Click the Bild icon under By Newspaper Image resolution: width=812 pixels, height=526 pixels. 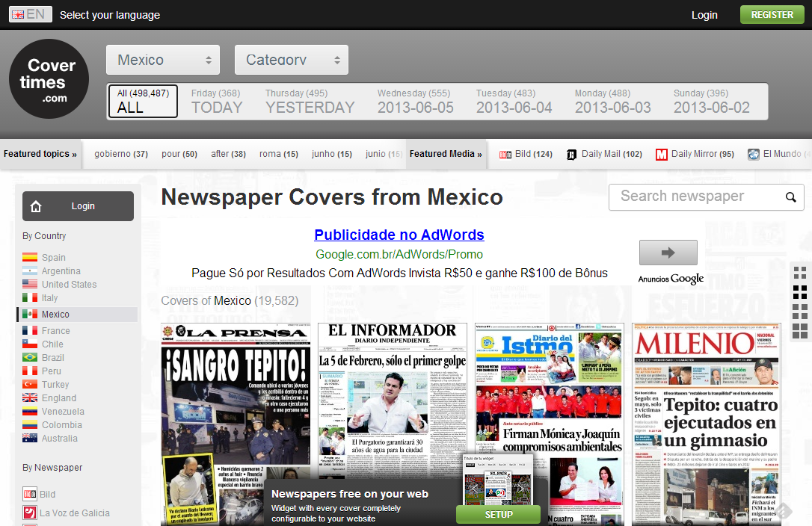30,494
